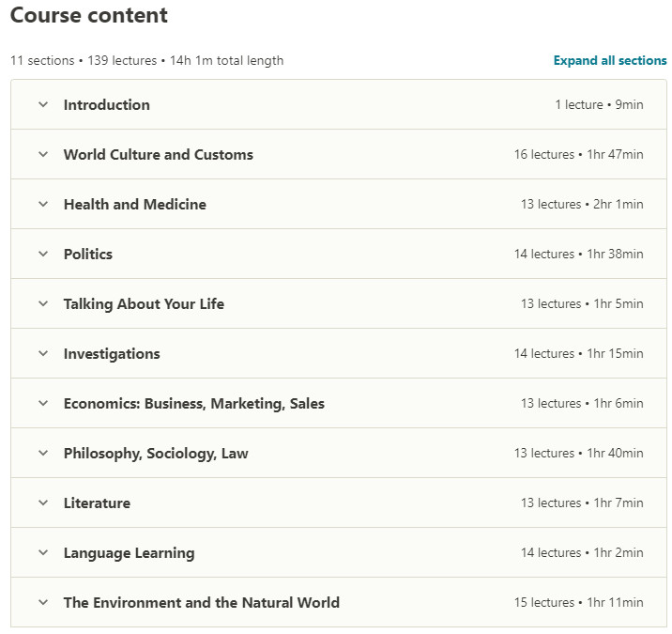The height and width of the screenshot is (634, 672).
Task: Click chevron for Economics: Business, Marketing, Sales
Action: pos(42,404)
